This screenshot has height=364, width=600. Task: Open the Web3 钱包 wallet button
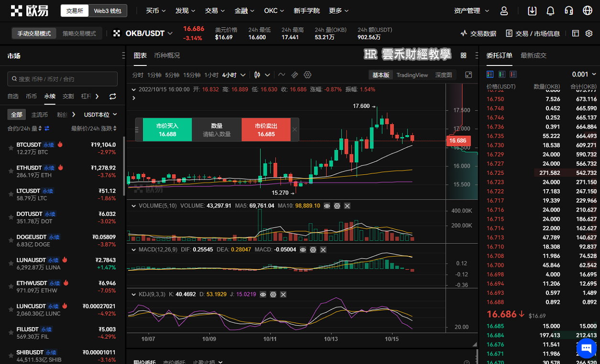(108, 11)
